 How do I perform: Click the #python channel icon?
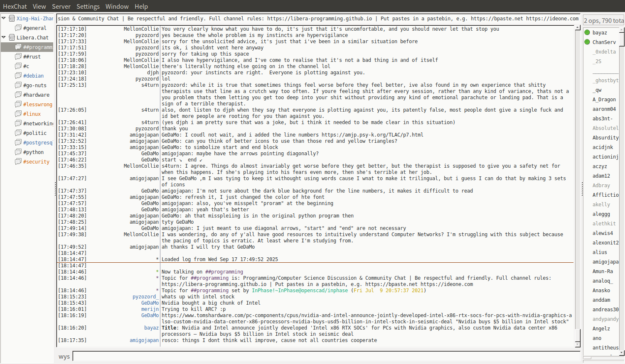[18, 152]
